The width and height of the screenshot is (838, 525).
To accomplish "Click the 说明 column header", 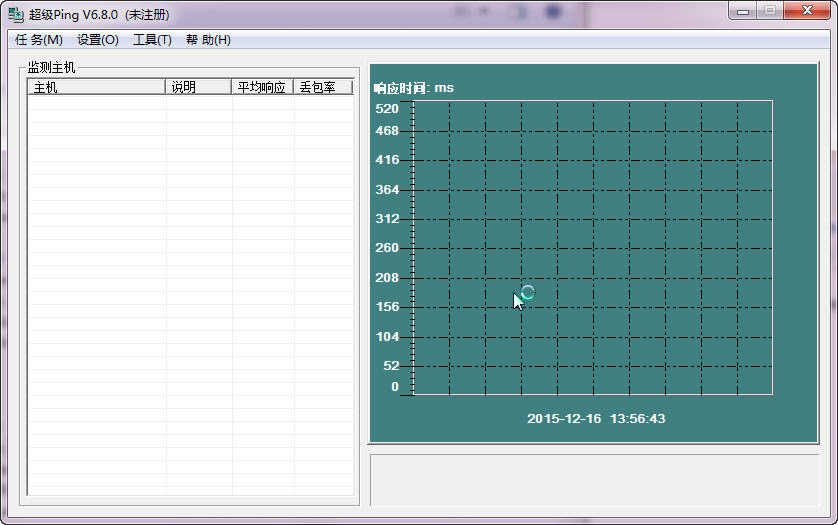I will pyautogui.click(x=197, y=87).
